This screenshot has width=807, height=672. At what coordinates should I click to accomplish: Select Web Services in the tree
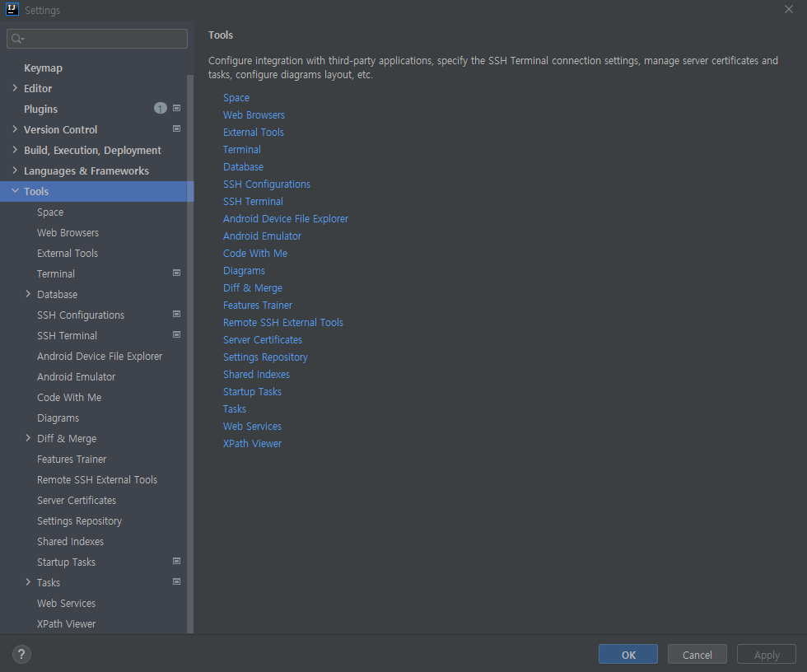tap(67, 603)
